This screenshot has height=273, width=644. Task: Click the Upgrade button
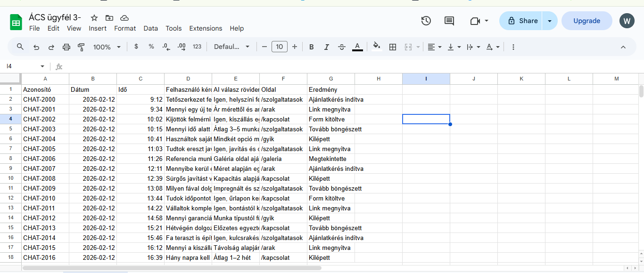[x=586, y=21]
